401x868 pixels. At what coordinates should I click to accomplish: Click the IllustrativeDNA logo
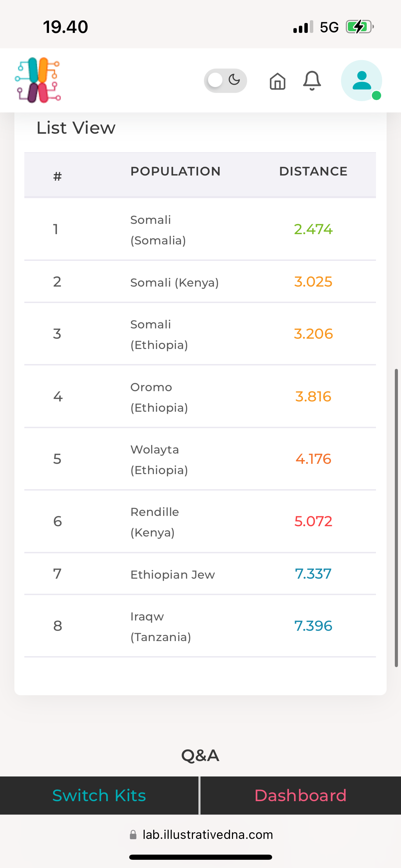point(38,80)
